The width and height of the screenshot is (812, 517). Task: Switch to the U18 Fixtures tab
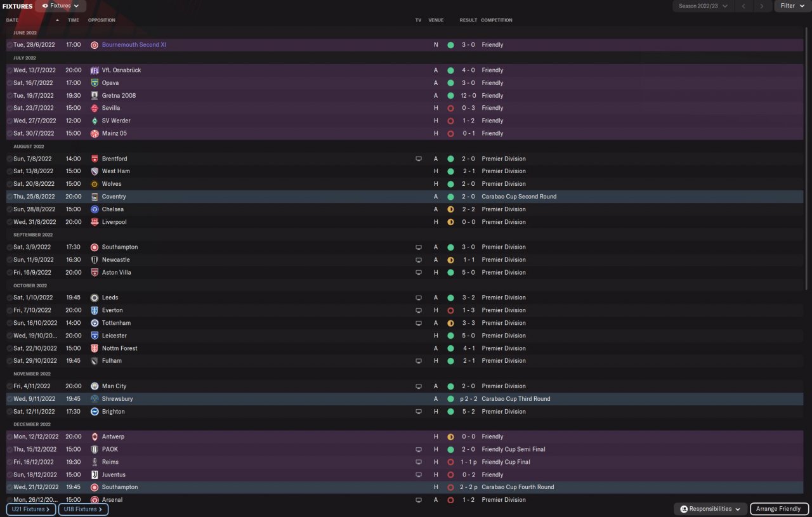coord(83,509)
